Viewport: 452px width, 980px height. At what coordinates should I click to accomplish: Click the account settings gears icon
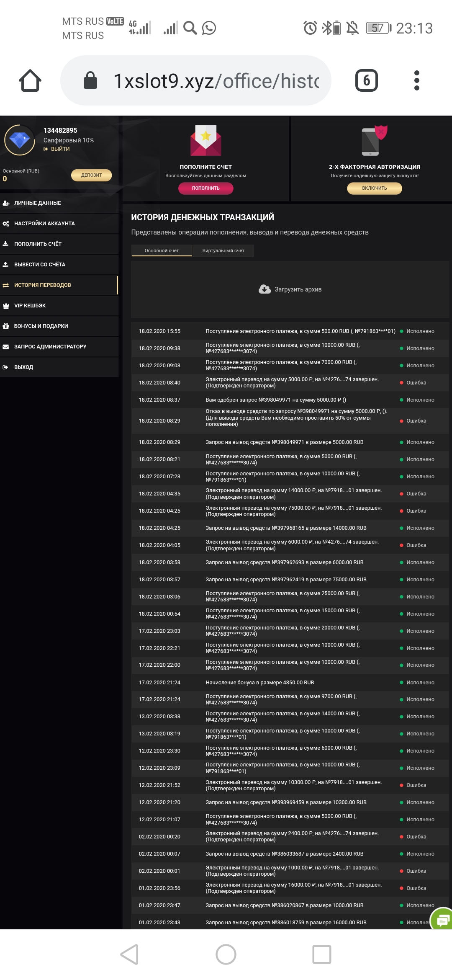[6, 223]
